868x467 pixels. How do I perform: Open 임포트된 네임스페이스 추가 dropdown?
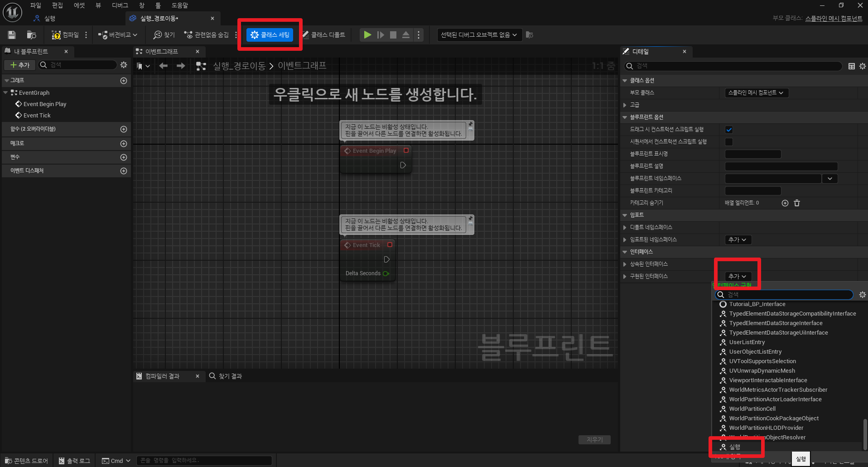tap(738, 239)
